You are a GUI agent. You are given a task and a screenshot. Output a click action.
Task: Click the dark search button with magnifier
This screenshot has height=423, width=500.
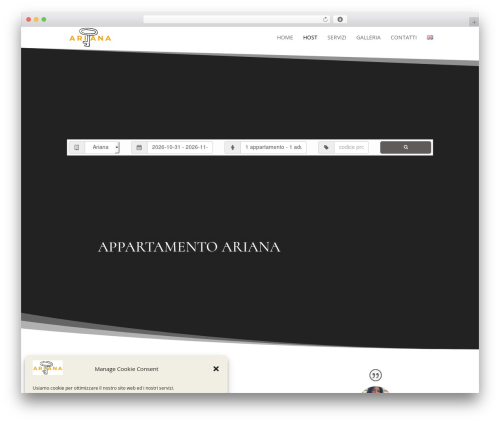[405, 147]
